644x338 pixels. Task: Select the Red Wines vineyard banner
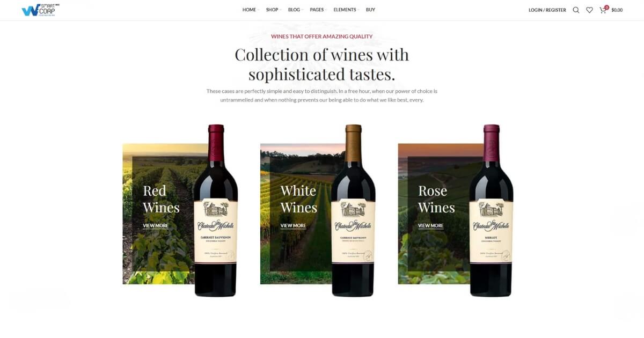[165, 214]
